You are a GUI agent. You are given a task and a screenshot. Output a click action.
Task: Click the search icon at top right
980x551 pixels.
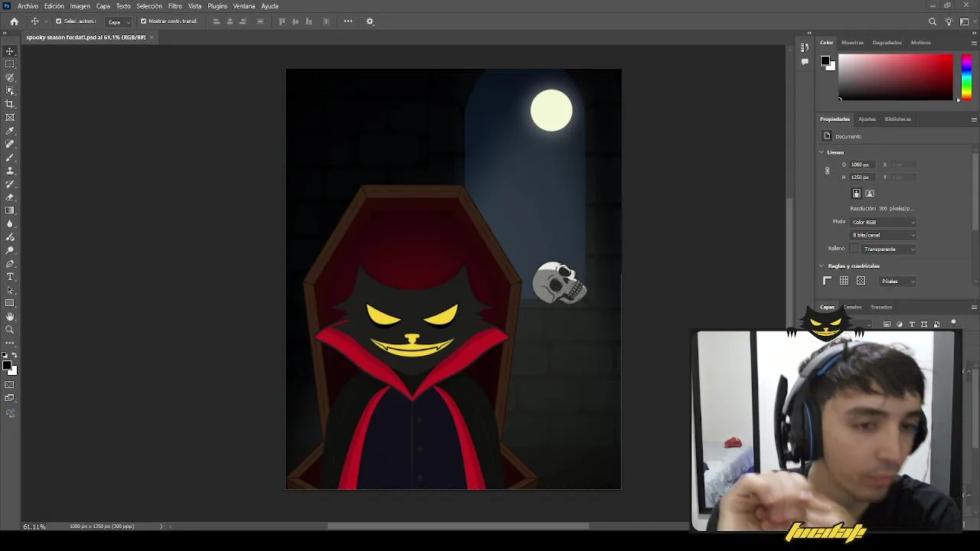click(x=933, y=21)
